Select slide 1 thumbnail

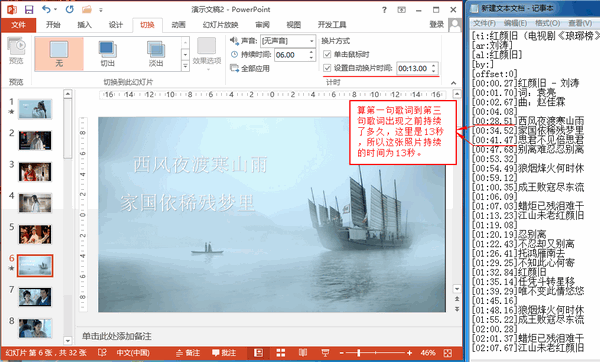tap(35, 109)
